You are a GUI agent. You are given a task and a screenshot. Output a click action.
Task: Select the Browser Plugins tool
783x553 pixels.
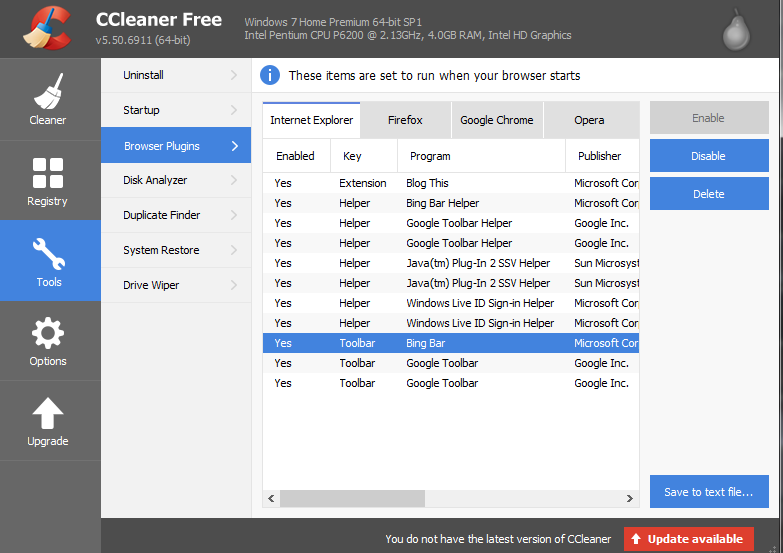176,145
